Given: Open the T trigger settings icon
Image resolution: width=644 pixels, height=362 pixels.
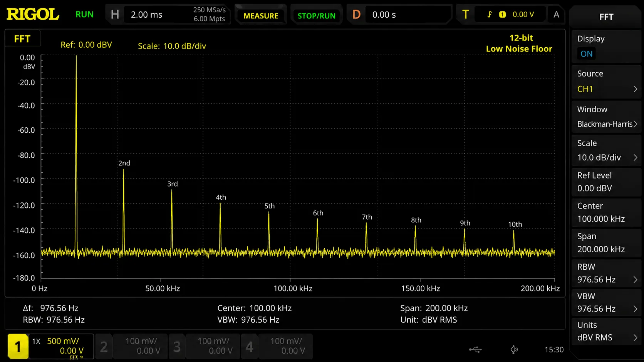Looking at the screenshot, I should (x=465, y=15).
